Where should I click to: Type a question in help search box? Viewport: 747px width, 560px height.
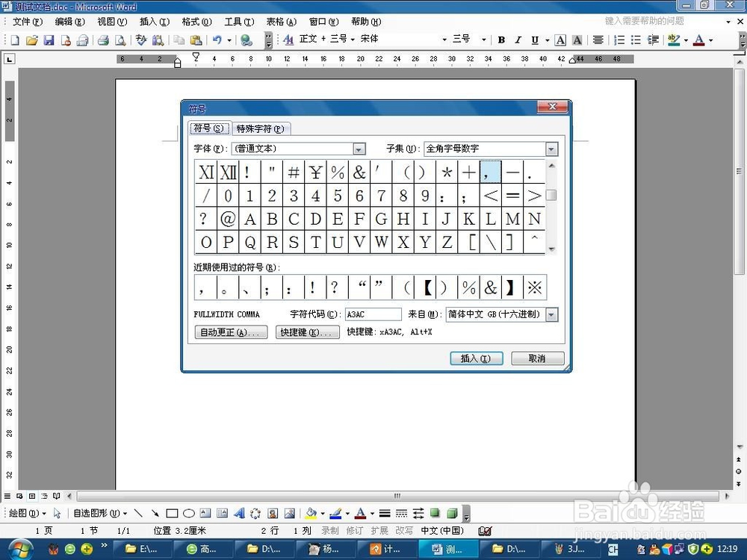coord(663,21)
